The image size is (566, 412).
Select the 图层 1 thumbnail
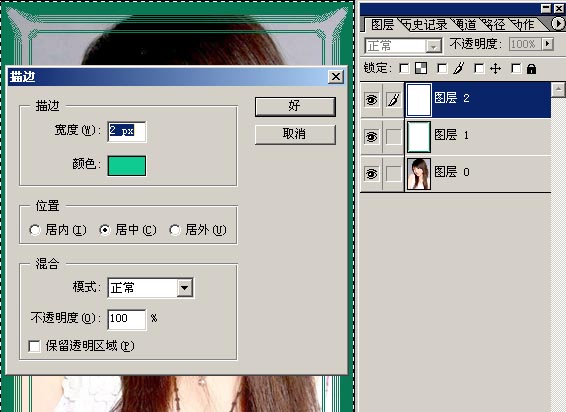pos(419,137)
